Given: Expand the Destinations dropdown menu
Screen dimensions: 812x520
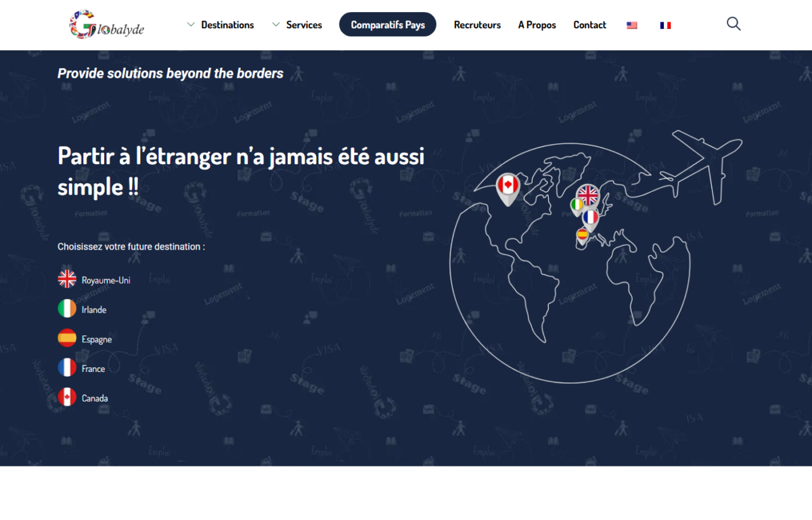Looking at the screenshot, I should tap(221, 25).
